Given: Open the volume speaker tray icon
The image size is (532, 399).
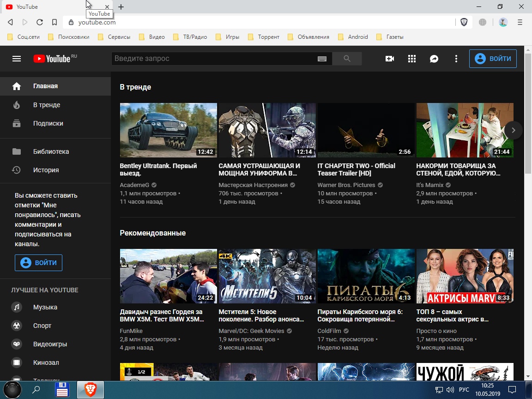Looking at the screenshot, I should click(x=450, y=389).
